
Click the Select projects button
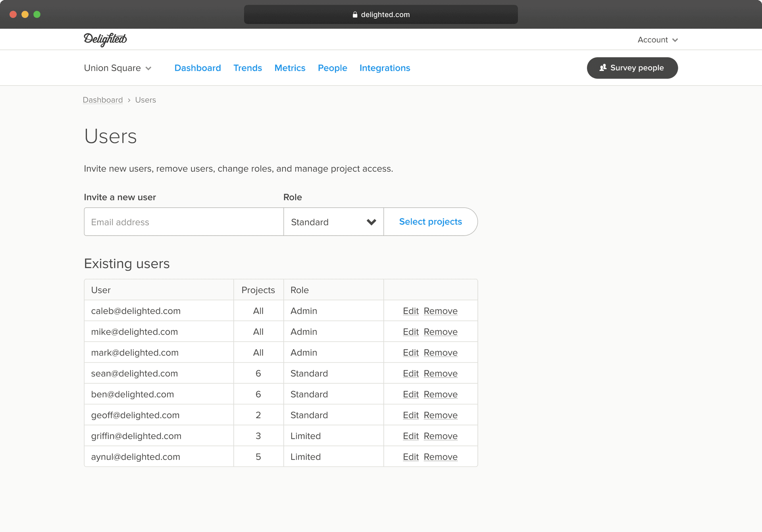pos(431,222)
